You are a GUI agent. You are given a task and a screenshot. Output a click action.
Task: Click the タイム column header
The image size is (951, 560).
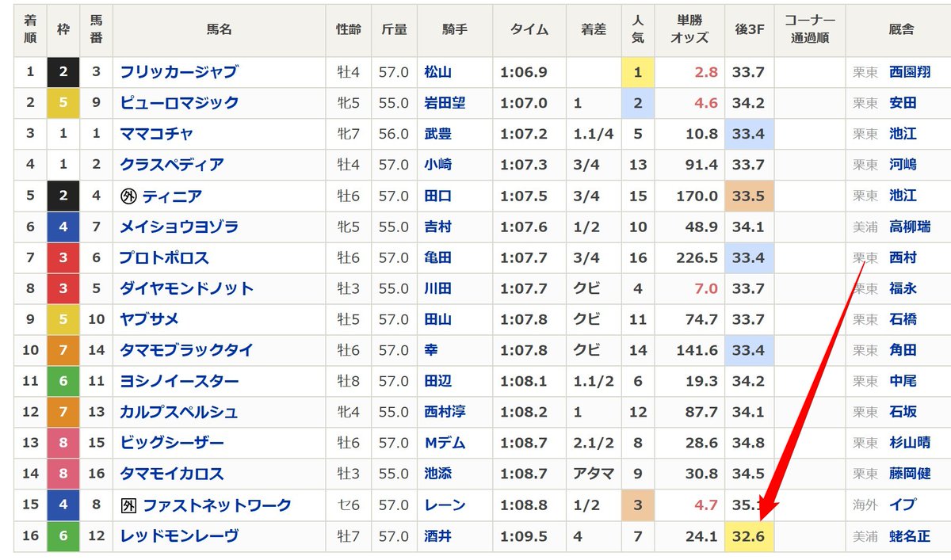point(529,29)
